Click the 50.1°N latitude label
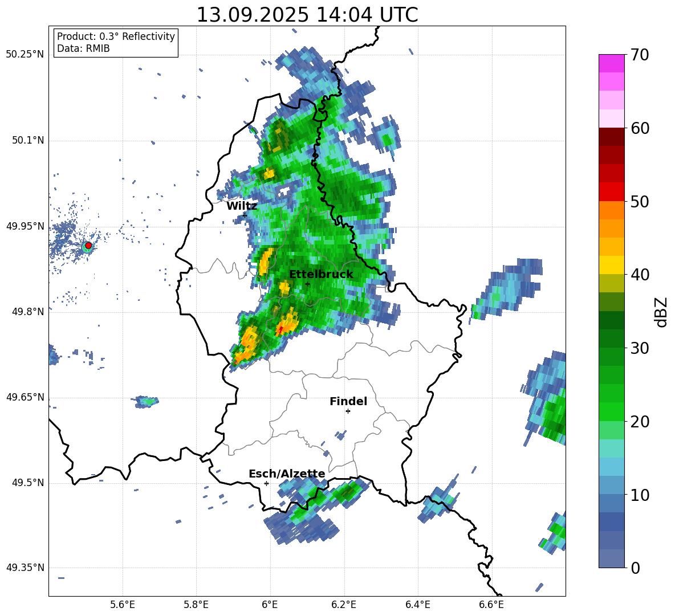Screen dimensions: 675x616 tap(27, 140)
